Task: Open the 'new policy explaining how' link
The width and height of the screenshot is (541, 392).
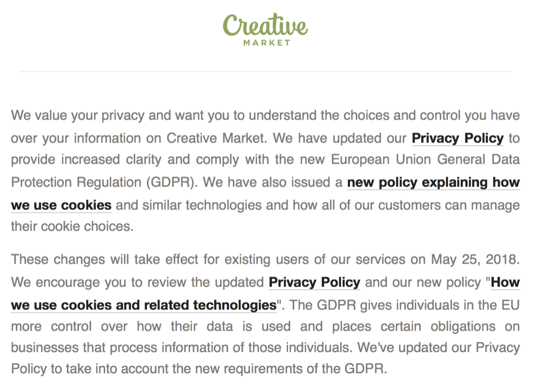Action: point(433,182)
